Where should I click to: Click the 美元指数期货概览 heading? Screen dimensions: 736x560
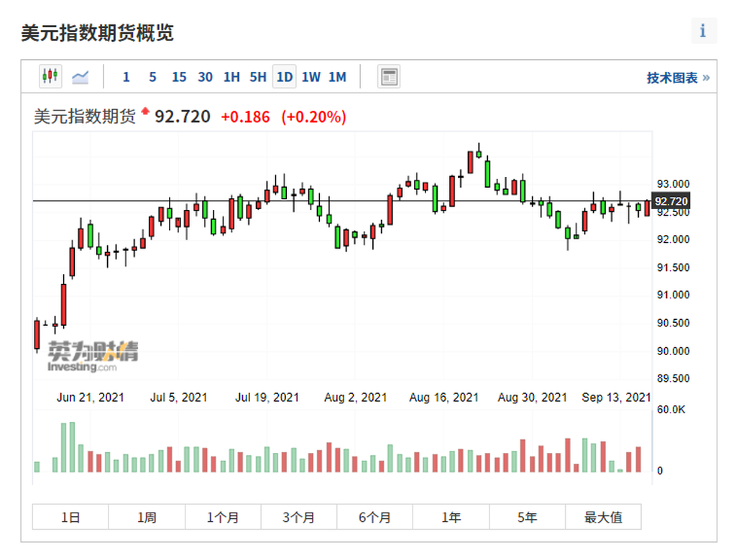tap(98, 33)
